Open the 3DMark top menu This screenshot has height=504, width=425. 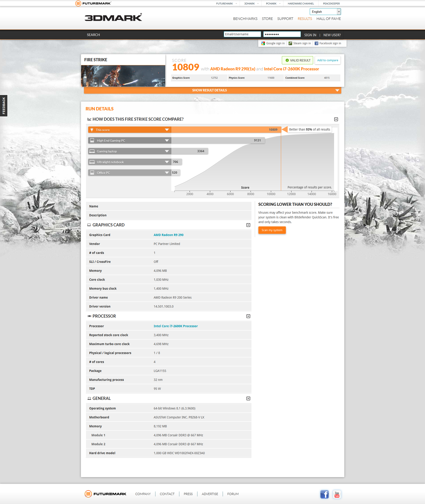[251, 4]
